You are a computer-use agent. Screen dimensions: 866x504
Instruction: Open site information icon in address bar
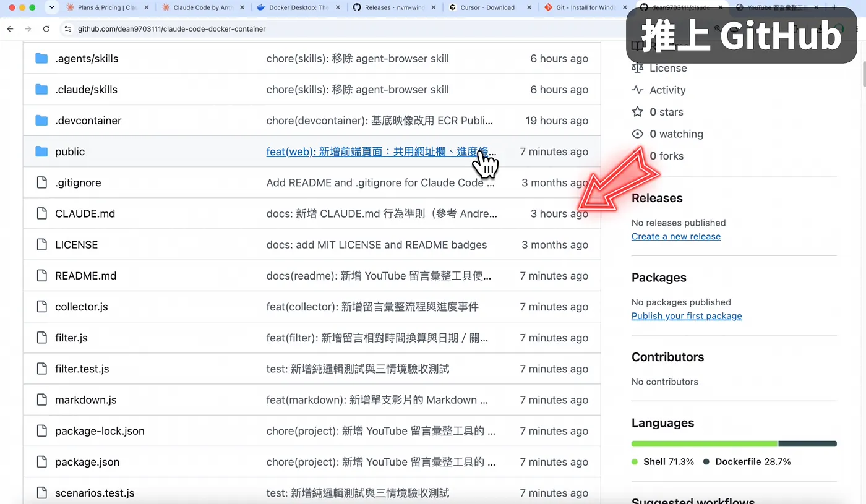[x=68, y=29]
